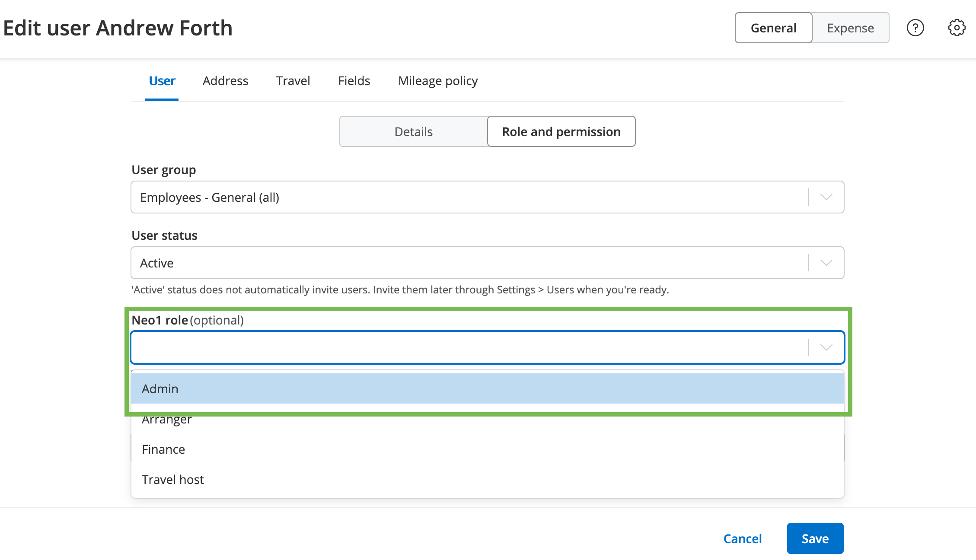Open the Mileage policy tab
Screen dimensions: 976x560
tap(438, 81)
